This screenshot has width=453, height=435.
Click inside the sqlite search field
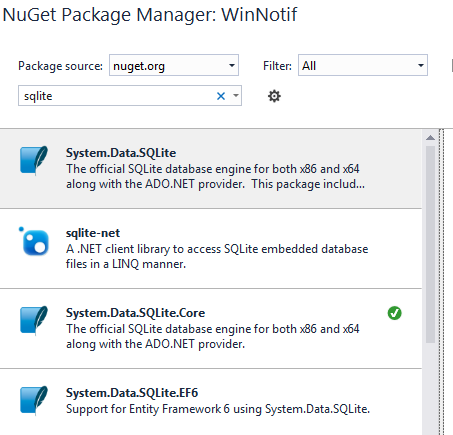click(117, 96)
